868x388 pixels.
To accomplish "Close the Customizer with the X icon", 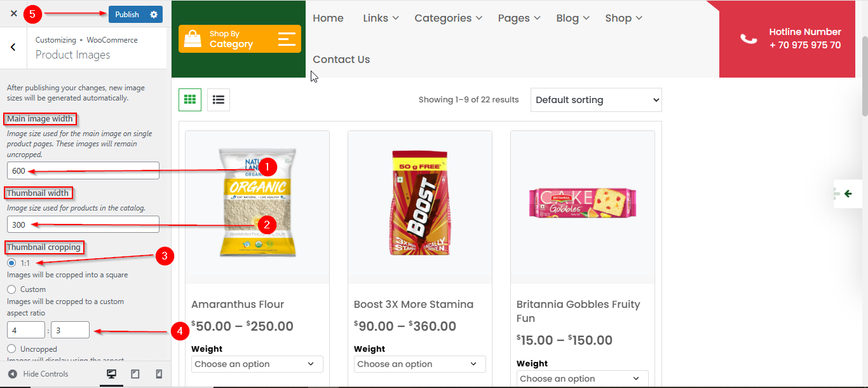I will point(13,13).
